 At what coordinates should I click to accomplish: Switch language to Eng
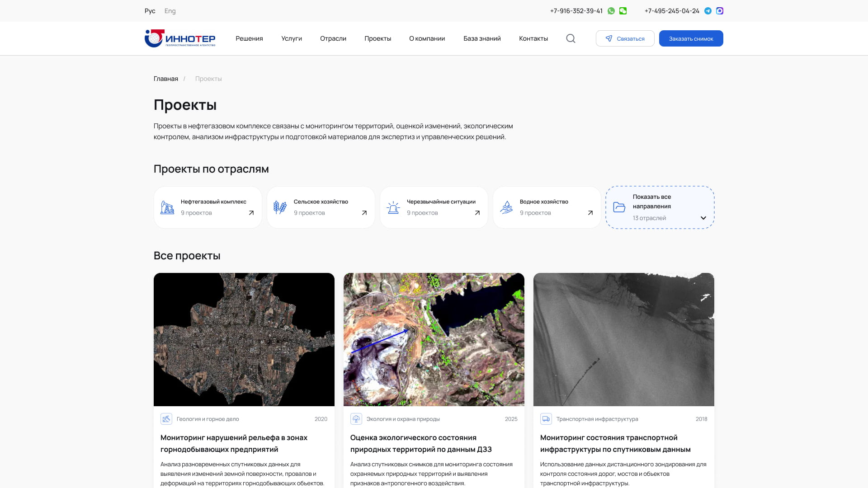pyautogui.click(x=170, y=11)
